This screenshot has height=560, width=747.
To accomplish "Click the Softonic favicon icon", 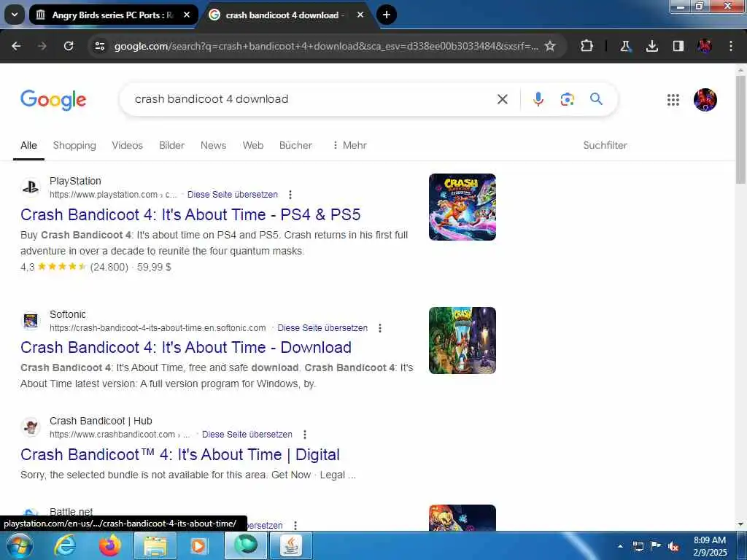I will coord(31,321).
